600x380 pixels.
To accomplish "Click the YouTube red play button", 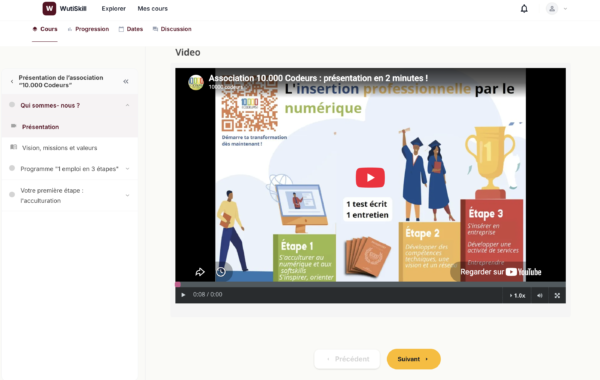I will (370, 178).
